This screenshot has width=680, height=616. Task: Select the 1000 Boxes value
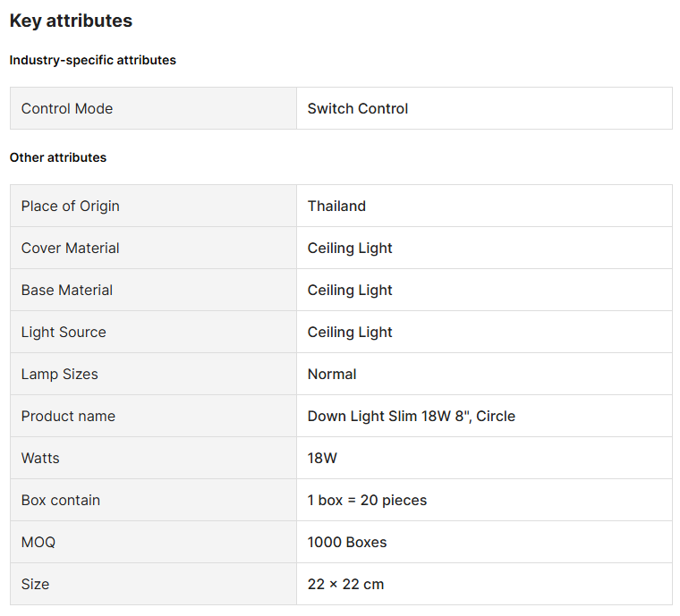click(x=347, y=542)
